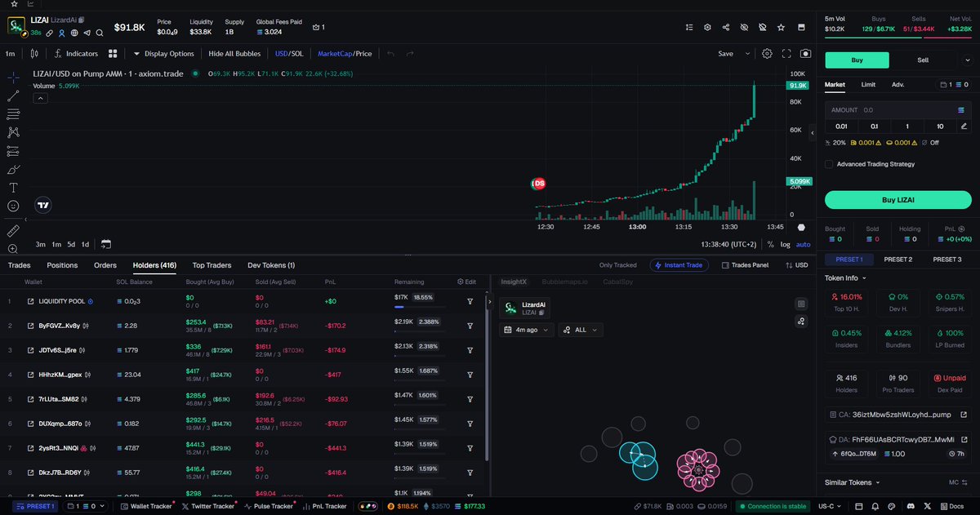The width and height of the screenshot is (980, 515).
Task: Open the Dev Tokens (1) tab
Action: 271,265
